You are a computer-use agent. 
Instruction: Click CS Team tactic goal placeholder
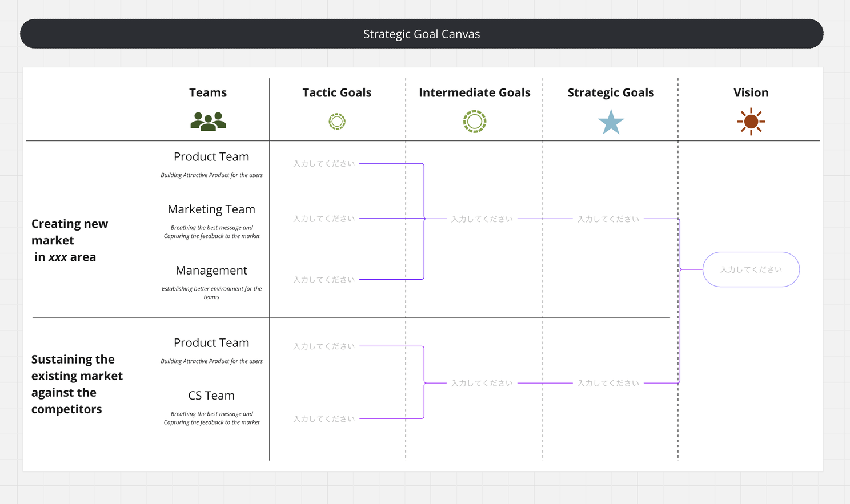click(324, 419)
